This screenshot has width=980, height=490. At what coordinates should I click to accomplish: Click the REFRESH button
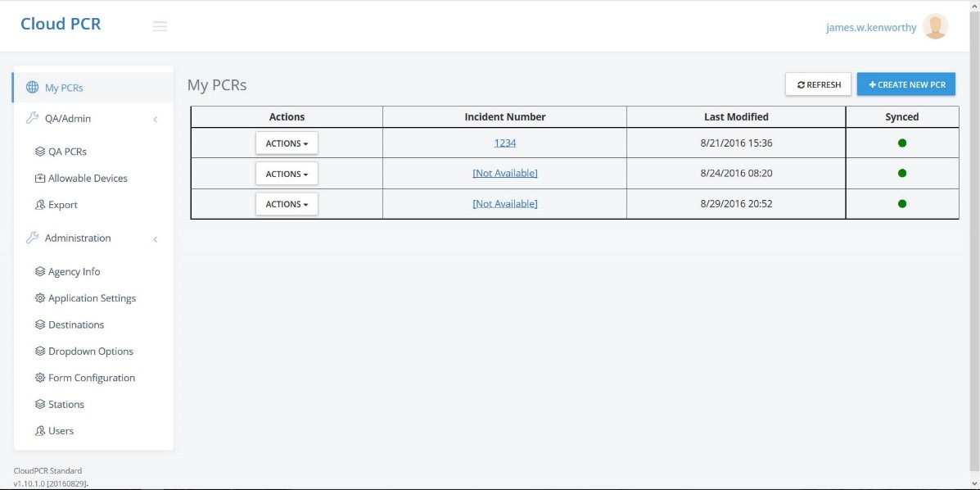pos(818,84)
